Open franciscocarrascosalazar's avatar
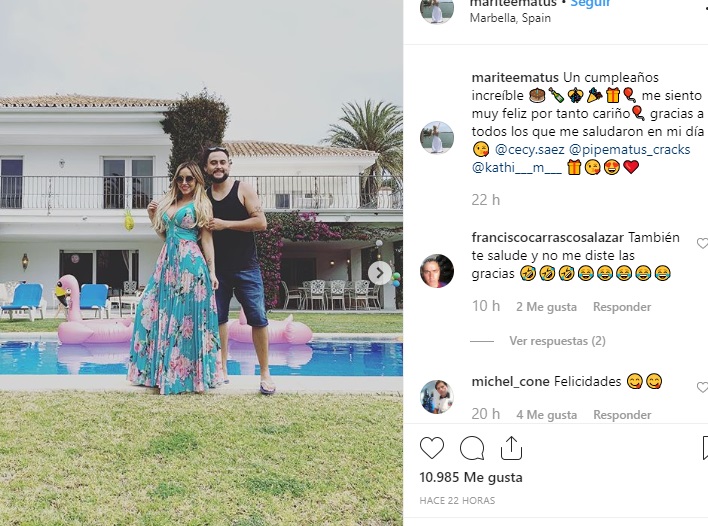This screenshot has height=526, width=708. tap(437, 271)
